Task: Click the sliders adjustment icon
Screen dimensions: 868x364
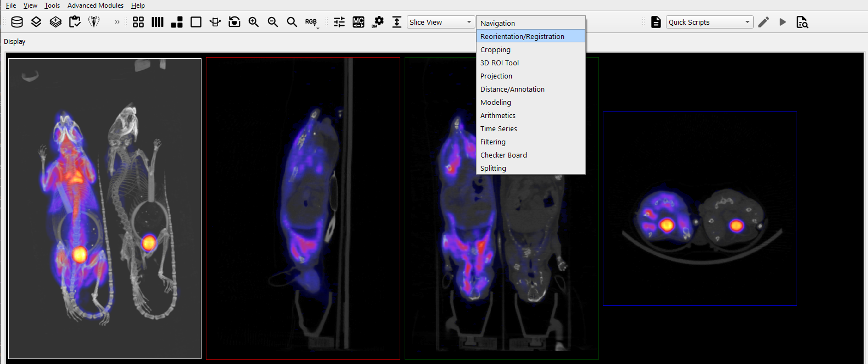Action: [339, 22]
